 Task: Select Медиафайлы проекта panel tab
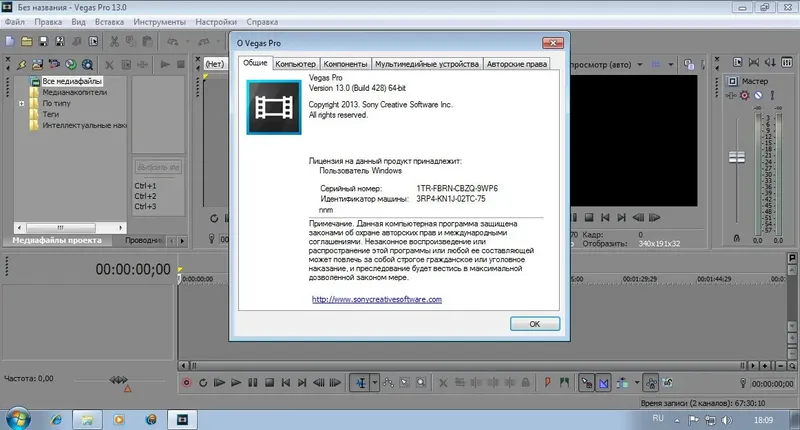point(57,240)
